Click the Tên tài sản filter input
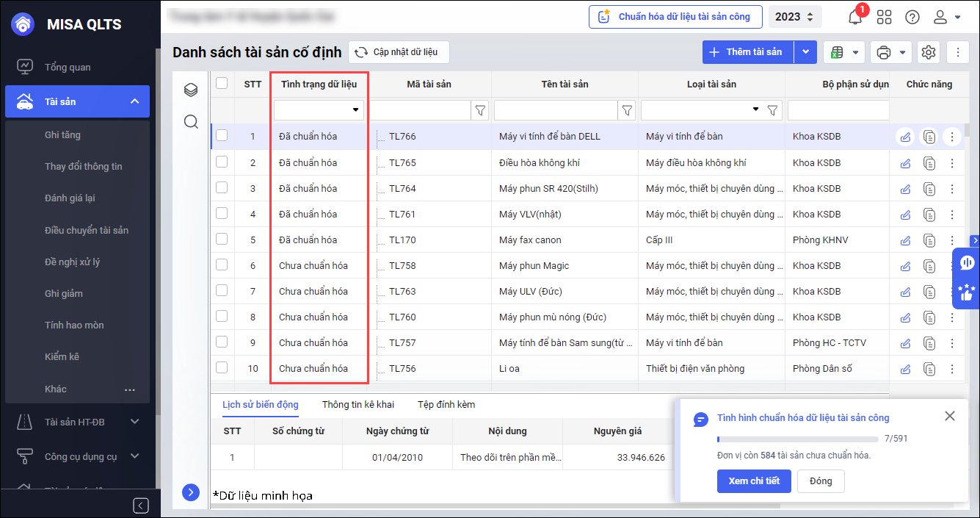980x518 pixels. point(556,110)
